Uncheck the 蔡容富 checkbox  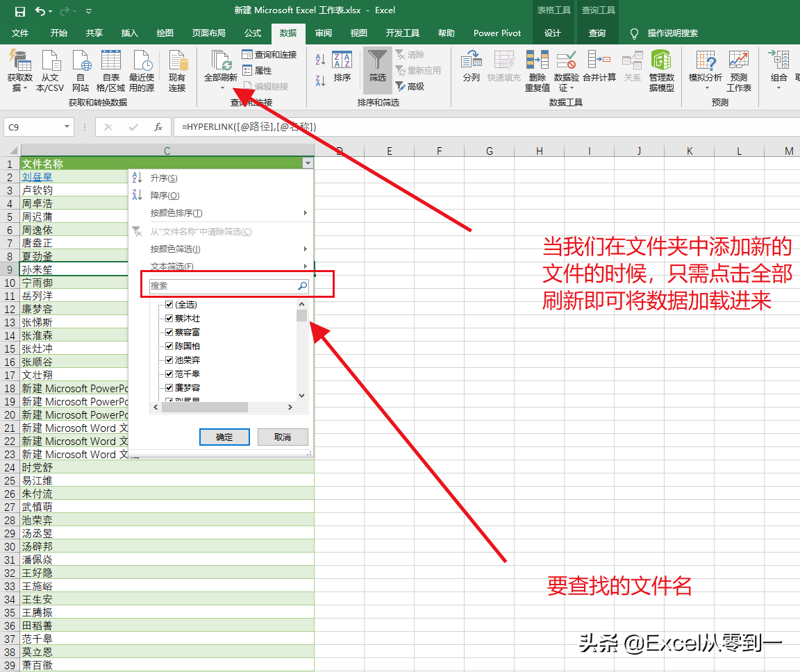tap(169, 332)
